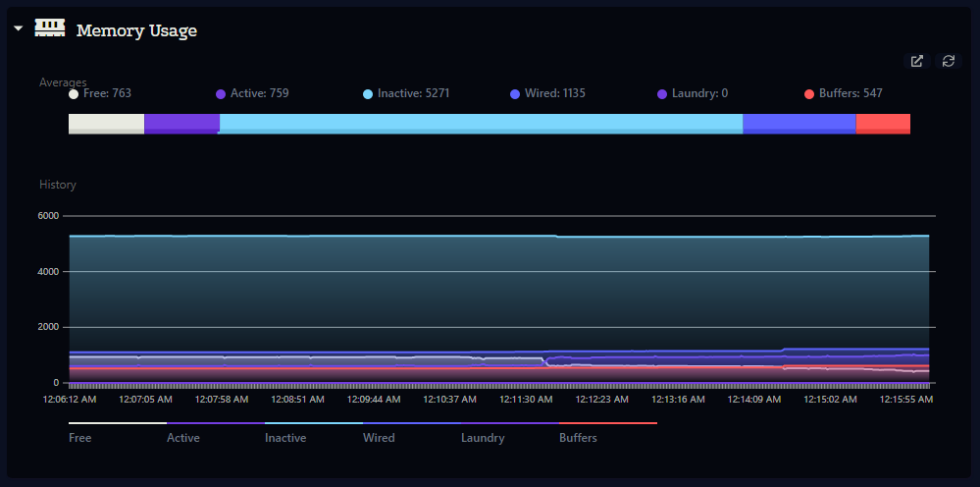The width and height of the screenshot is (980, 487).
Task: Click the 12:12:23 AM time label
Action: click(x=602, y=400)
